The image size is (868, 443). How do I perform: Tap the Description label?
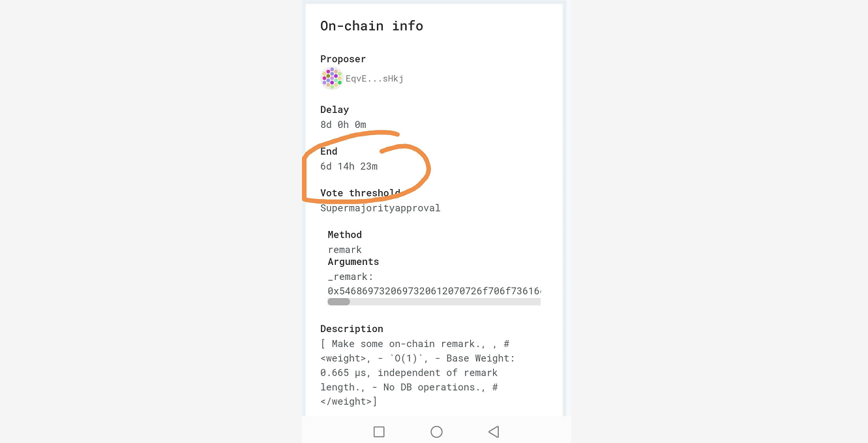(352, 329)
